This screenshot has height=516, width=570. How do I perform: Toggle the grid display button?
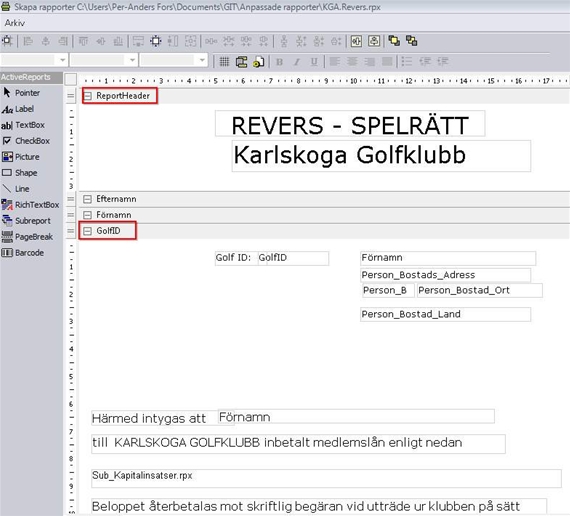[x=224, y=62]
